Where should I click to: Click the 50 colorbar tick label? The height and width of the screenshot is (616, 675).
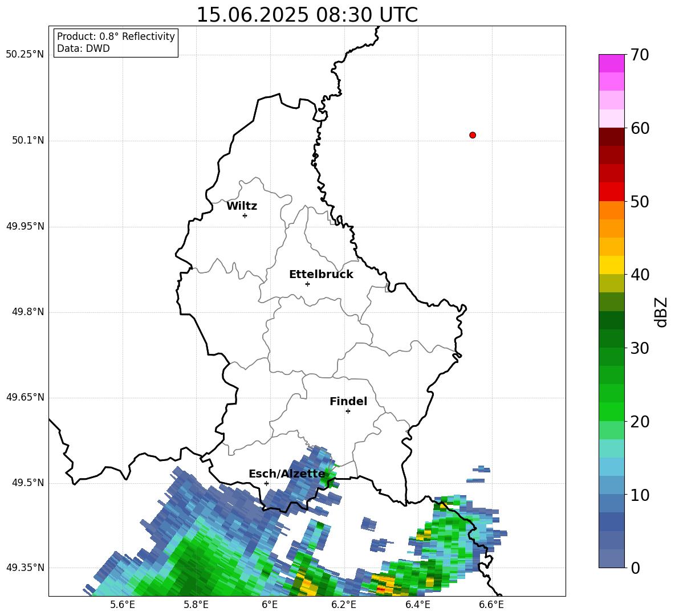pos(640,201)
